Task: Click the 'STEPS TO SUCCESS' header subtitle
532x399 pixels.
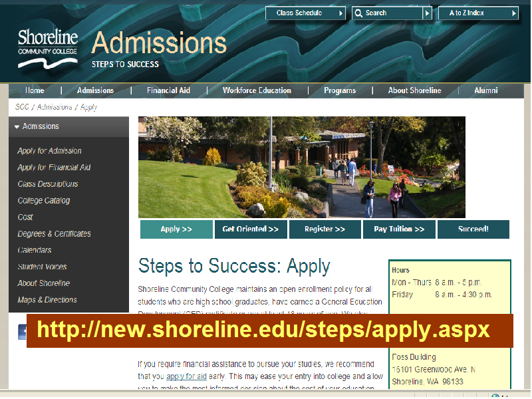Action: click(x=125, y=65)
